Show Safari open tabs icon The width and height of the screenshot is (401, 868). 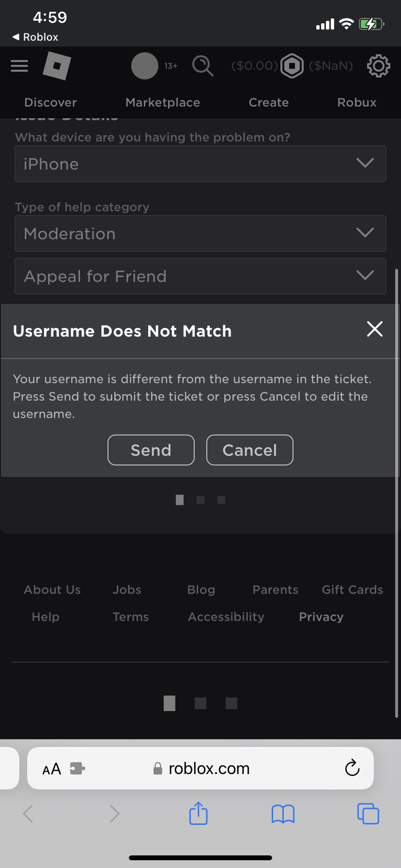(368, 813)
